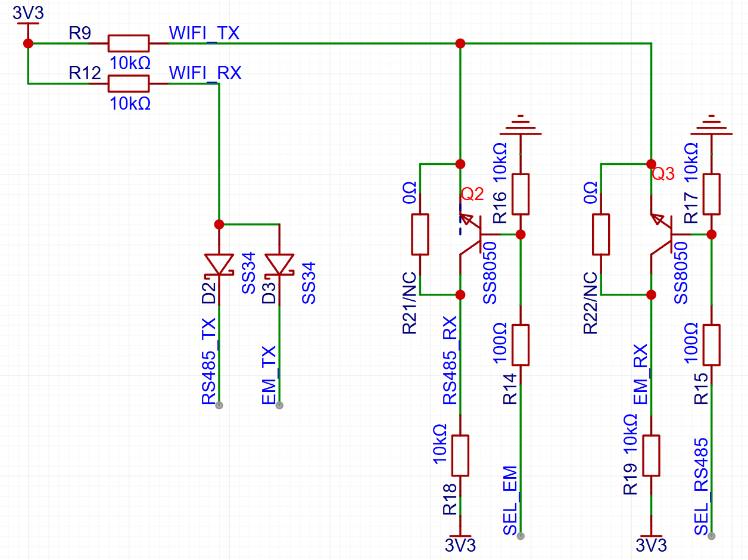The width and height of the screenshot is (748, 560).
Task: Select the ground symbol above R16
Action: coord(521,125)
